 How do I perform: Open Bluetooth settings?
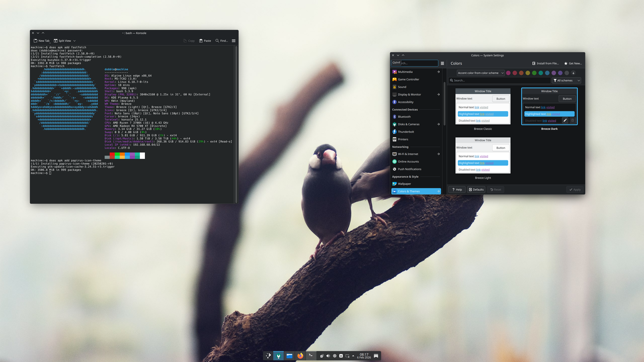click(x=416, y=117)
